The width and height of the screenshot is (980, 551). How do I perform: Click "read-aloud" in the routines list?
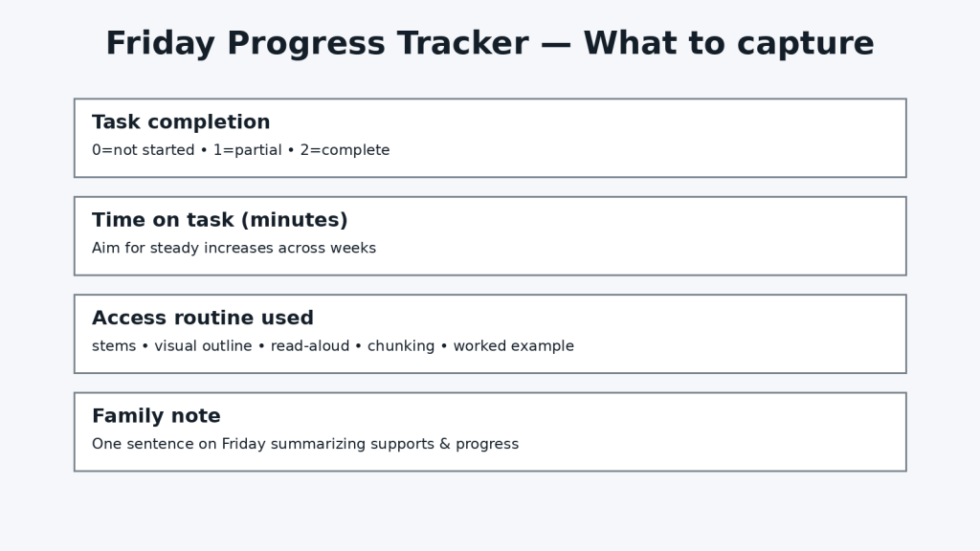(x=310, y=346)
